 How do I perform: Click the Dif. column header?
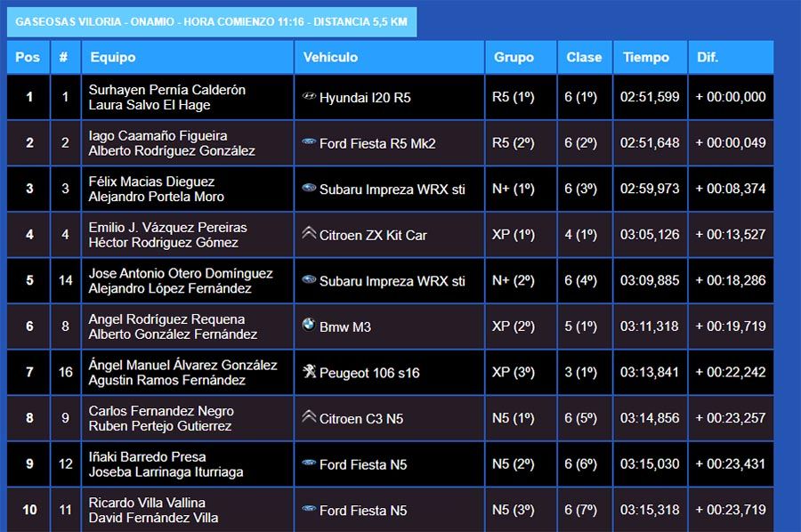(x=708, y=57)
